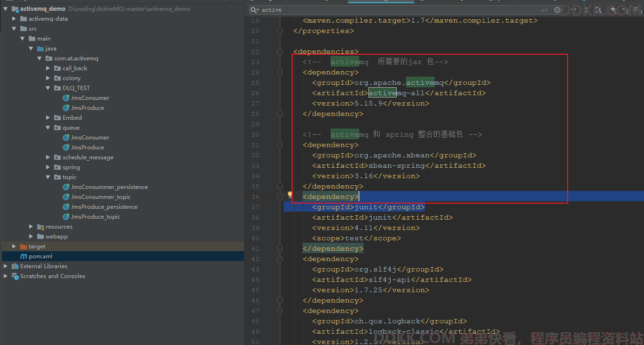This screenshot has width=644, height=345.
Task: Expand the webapp folder arrow
Action: [31, 237]
